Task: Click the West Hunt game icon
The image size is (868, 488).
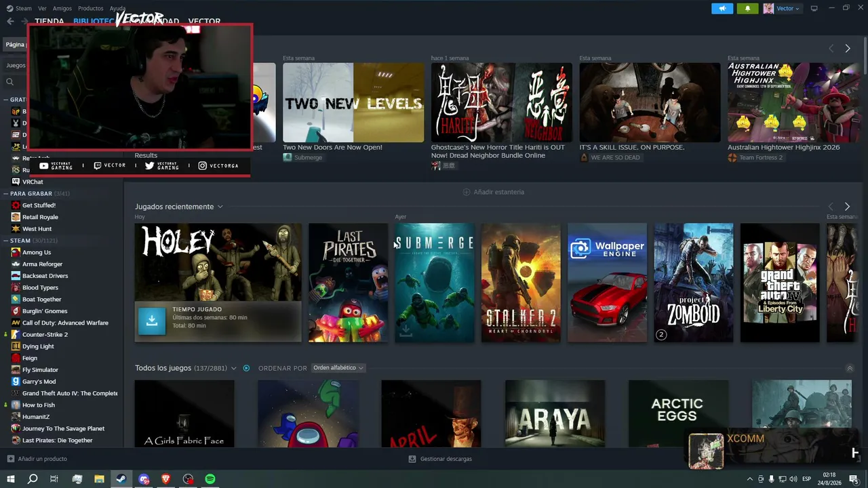Action: pyautogui.click(x=16, y=229)
